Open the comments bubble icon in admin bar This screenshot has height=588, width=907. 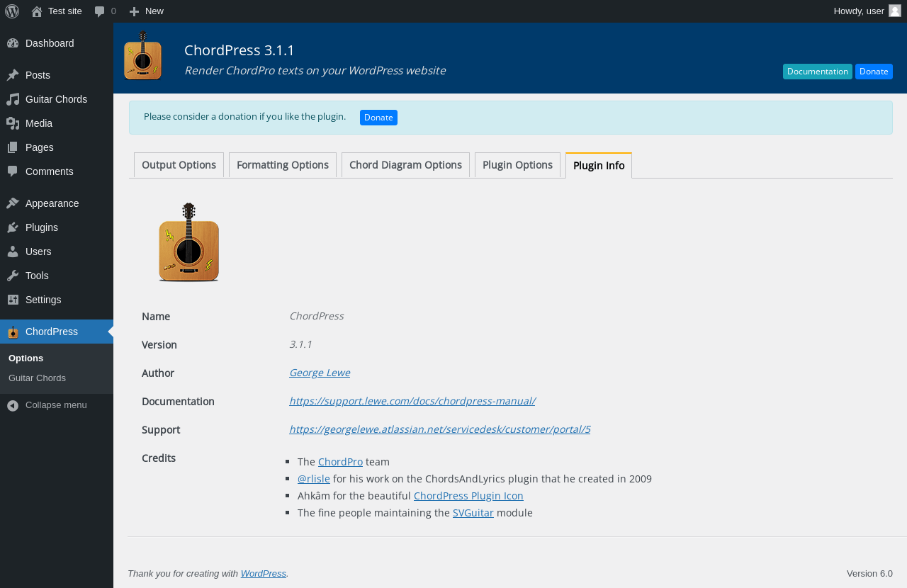[x=100, y=11]
